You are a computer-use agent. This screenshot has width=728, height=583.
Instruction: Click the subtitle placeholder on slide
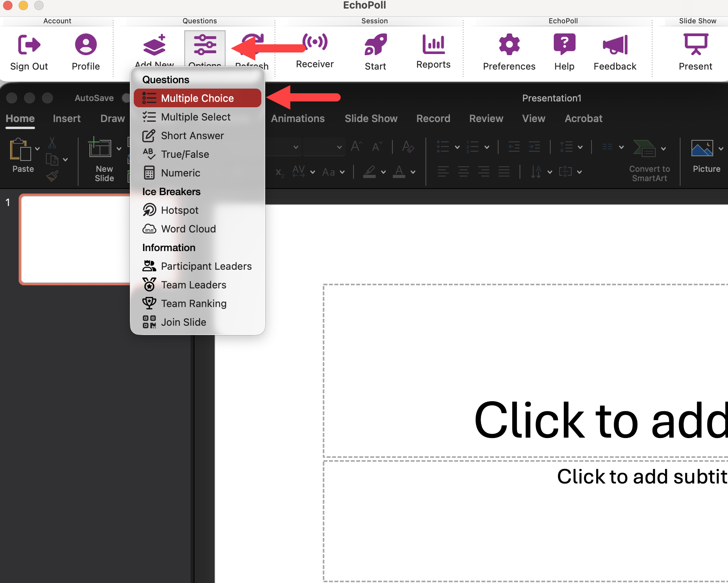525,521
